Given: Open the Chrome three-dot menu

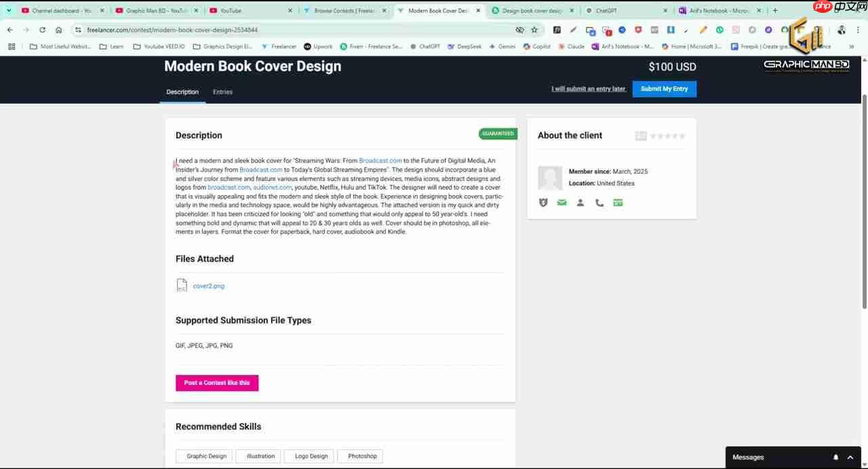Looking at the screenshot, I should pyautogui.click(x=858, y=30).
